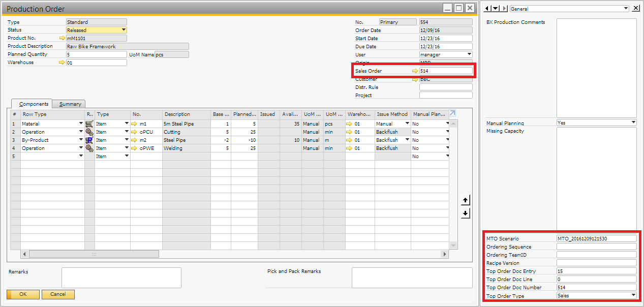Image resolution: width=644 pixels, height=307 pixels.
Task: Switch to the Summary tab
Action: pyautogui.click(x=70, y=104)
